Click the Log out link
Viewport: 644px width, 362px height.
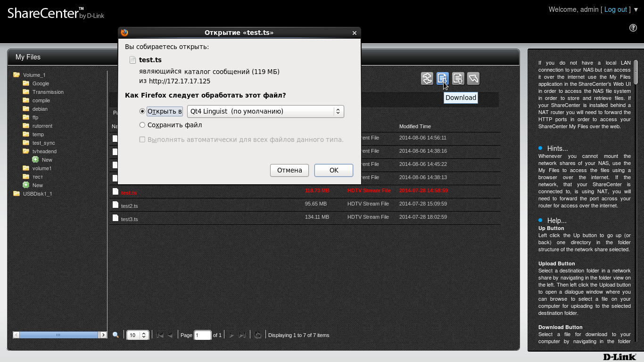[616, 9]
